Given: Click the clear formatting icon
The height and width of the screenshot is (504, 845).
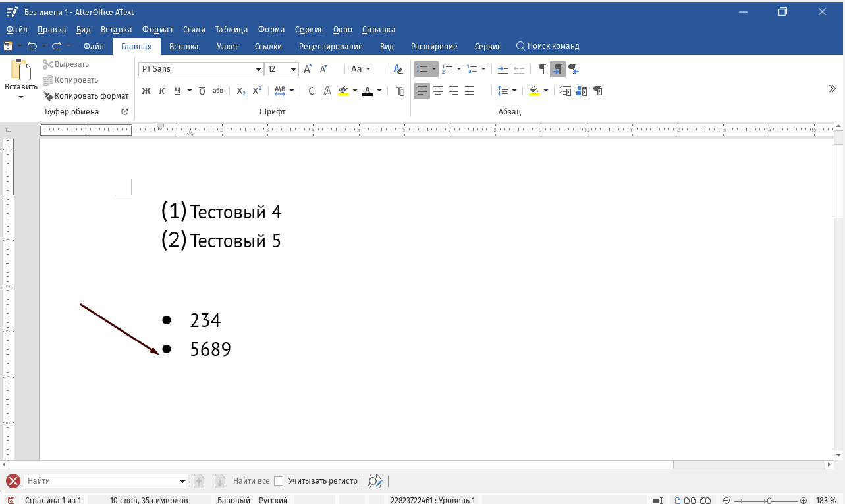Looking at the screenshot, I should point(398,69).
